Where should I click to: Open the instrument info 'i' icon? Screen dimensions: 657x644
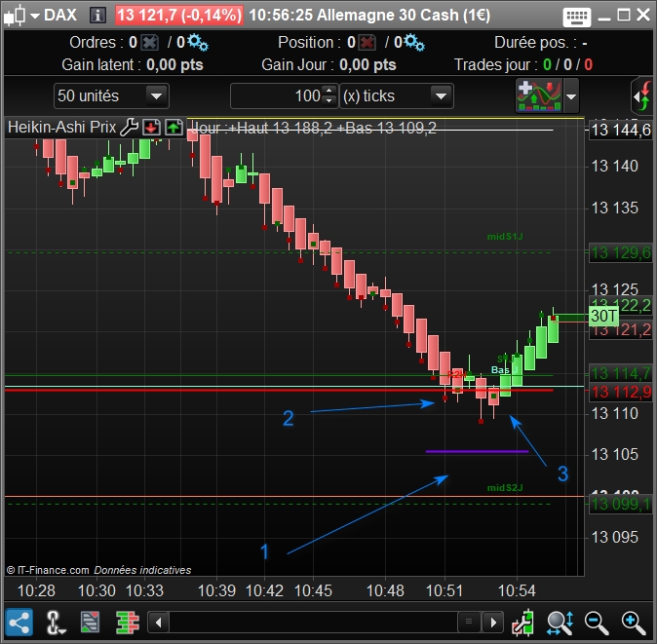point(98,16)
